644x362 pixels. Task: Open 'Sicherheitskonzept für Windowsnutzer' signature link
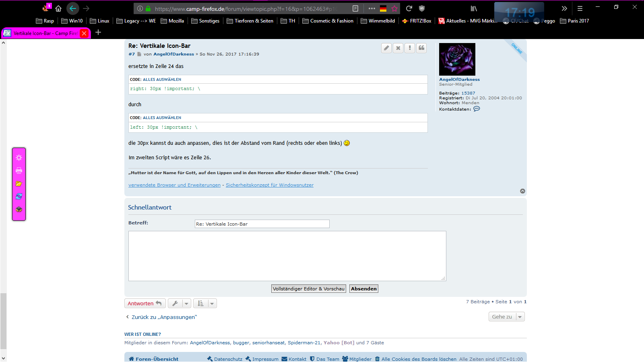click(270, 185)
